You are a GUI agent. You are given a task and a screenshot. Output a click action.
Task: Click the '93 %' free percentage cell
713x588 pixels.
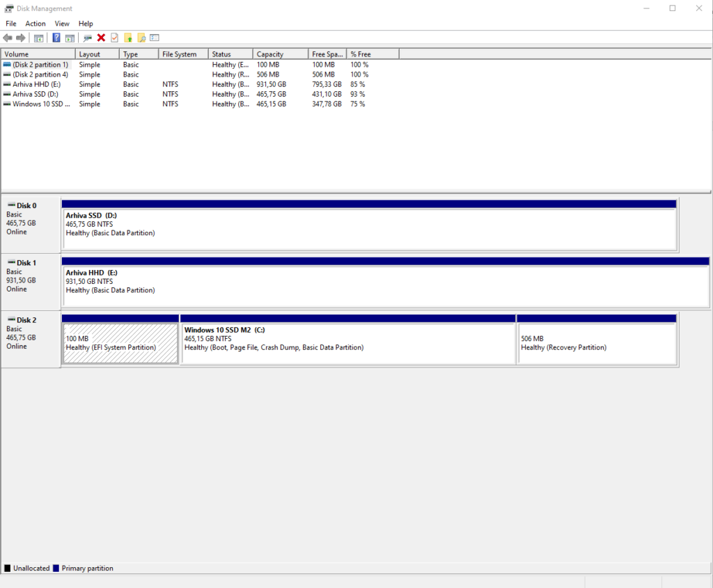pyautogui.click(x=358, y=94)
